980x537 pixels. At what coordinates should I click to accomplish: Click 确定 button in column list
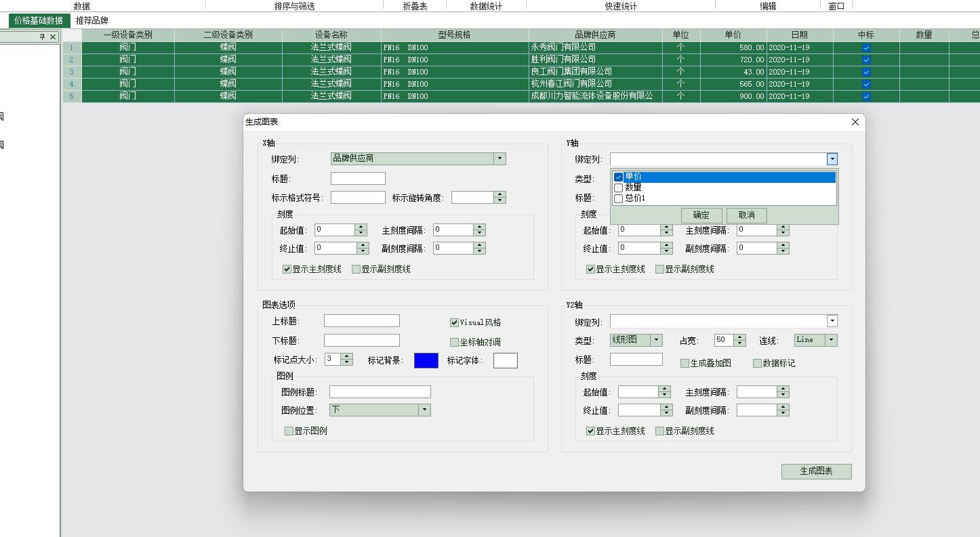(701, 215)
